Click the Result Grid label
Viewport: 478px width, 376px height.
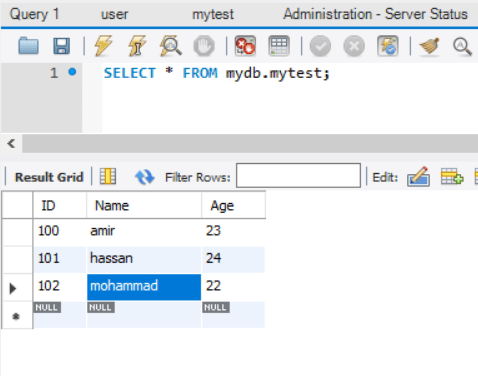tap(49, 177)
